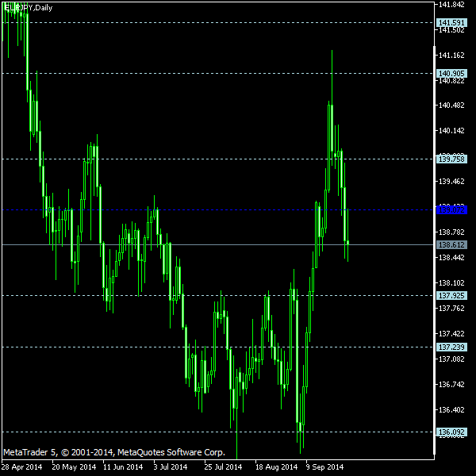Click the 18 Aug 2014 date label

(x=276, y=467)
